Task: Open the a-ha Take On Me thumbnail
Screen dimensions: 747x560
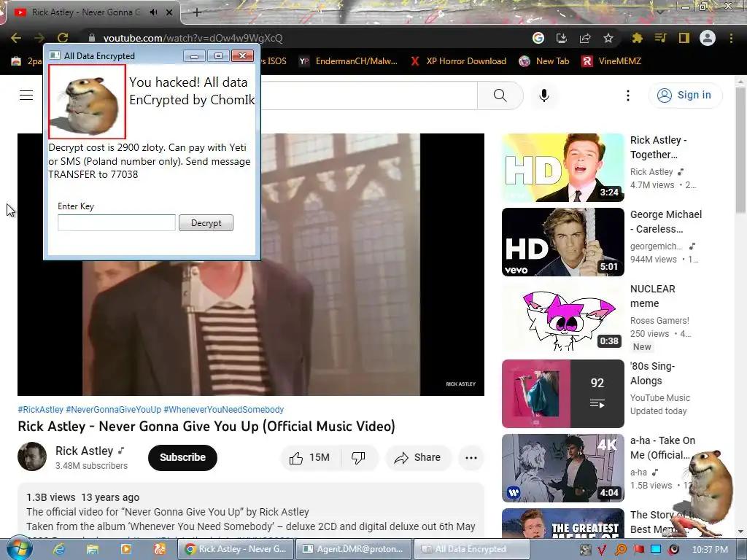Action: click(562, 467)
